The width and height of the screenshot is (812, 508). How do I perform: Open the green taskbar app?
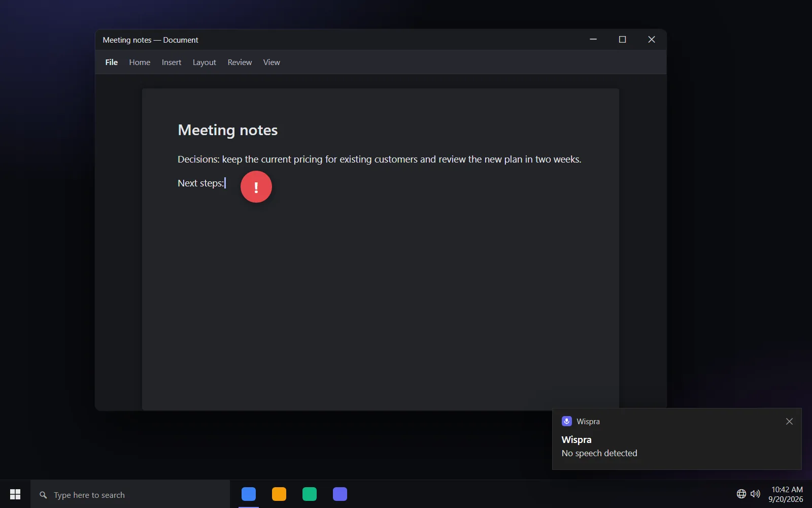[310, 494]
